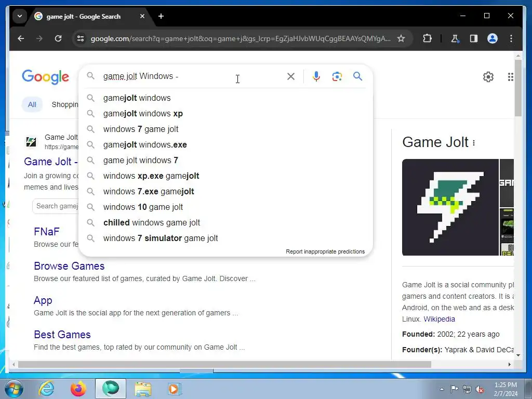The width and height of the screenshot is (532, 399).
Task: Open File Explorer folder on taskbar
Action: (143, 389)
